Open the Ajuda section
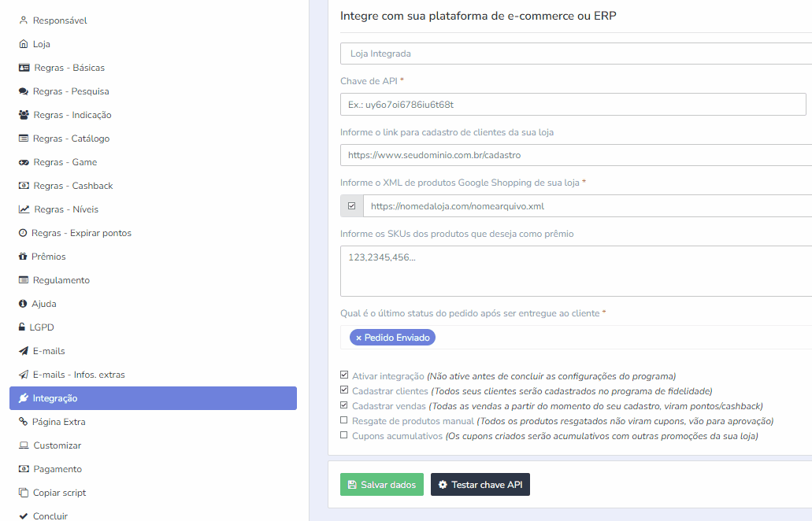The image size is (812, 521). pos(153,304)
